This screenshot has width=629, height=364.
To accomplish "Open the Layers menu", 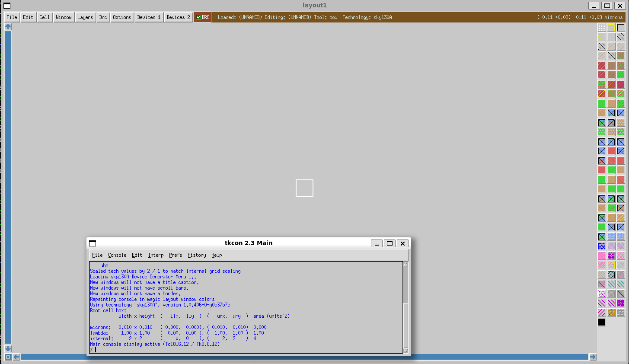I will click(x=85, y=17).
